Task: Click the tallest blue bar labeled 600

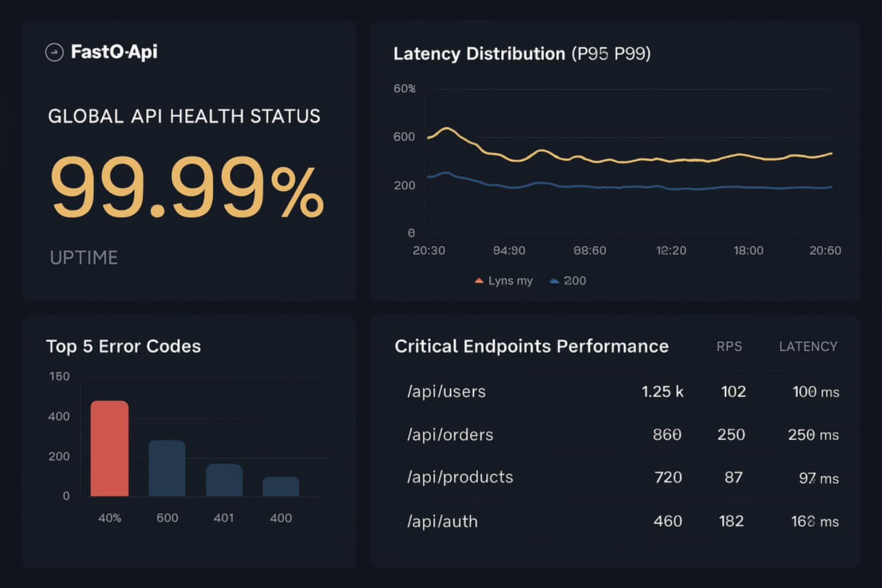Action: tap(167, 468)
